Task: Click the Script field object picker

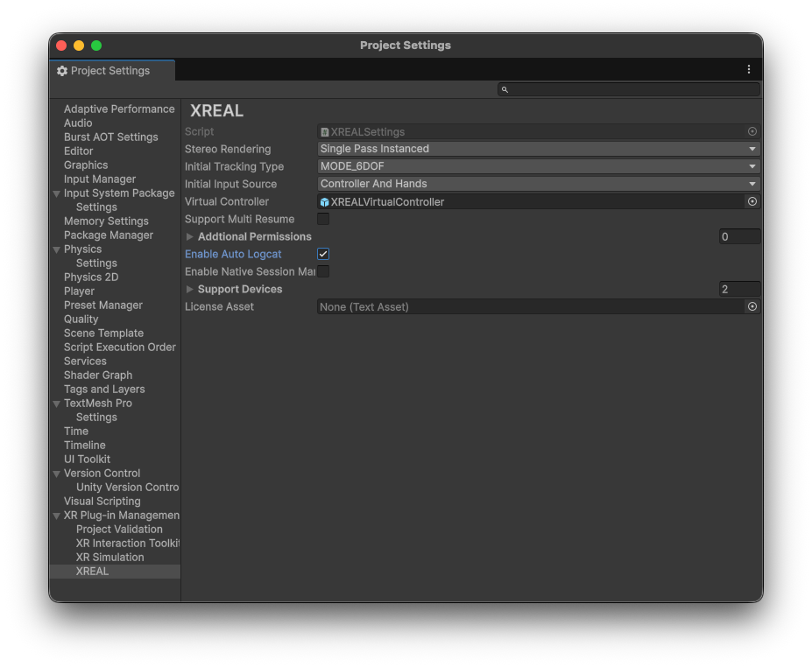Action: (x=752, y=131)
